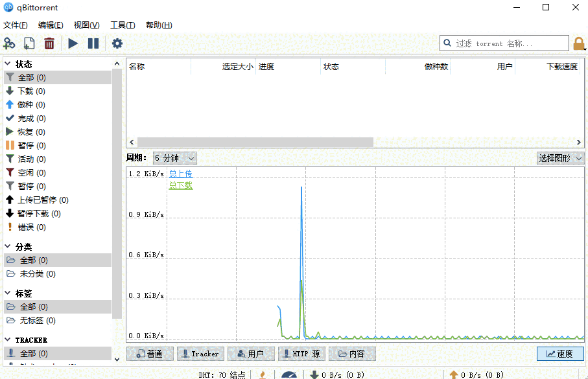Toggle the 速度 panel button
This screenshot has height=379, width=588.
(559, 354)
